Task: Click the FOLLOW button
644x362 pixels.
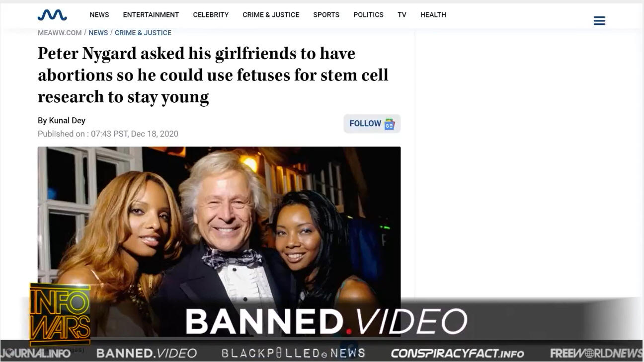Action: [x=372, y=124]
